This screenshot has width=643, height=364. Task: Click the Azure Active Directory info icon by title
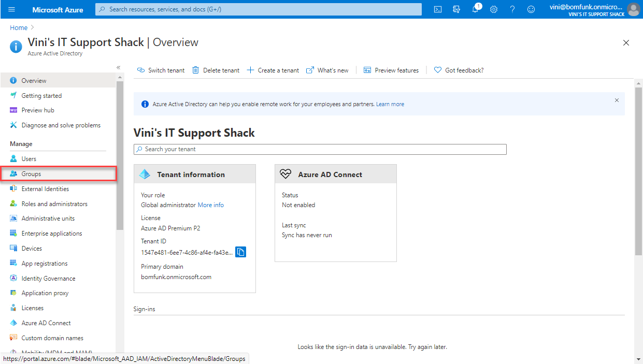pyautogui.click(x=16, y=46)
